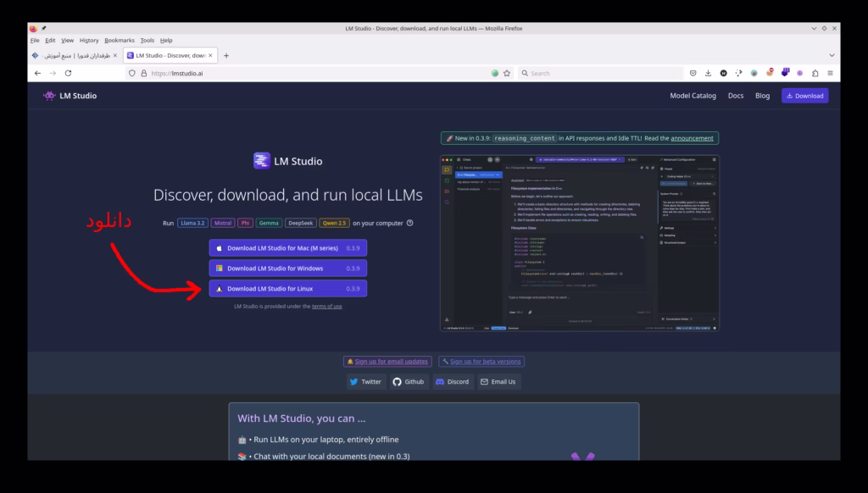Open the Bookmarks menu

coord(120,39)
